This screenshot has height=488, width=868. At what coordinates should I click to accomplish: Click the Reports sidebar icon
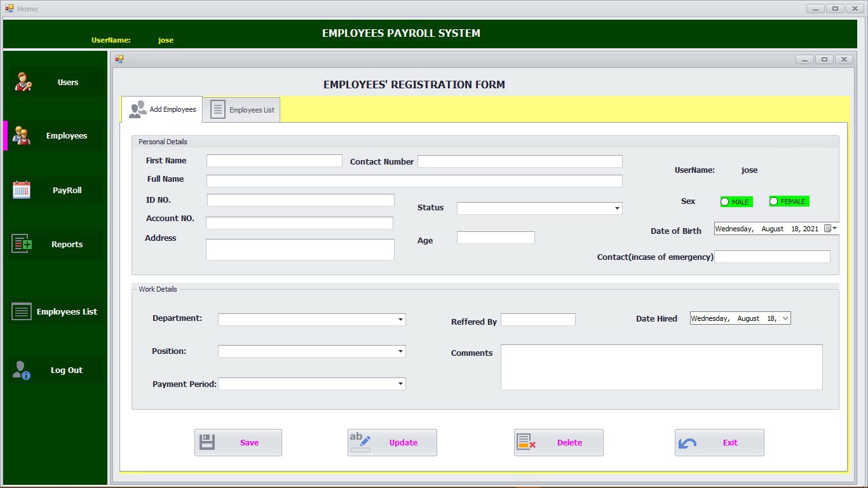click(x=23, y=244)
